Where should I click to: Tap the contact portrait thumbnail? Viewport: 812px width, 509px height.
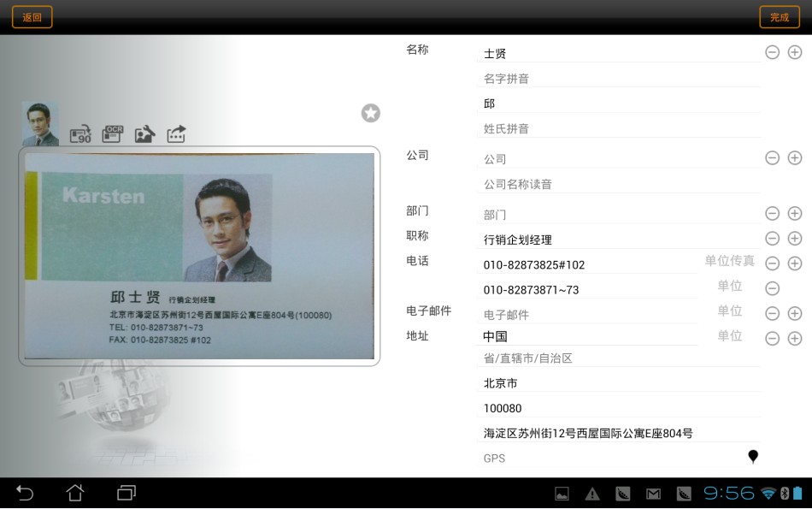[40, 124]
